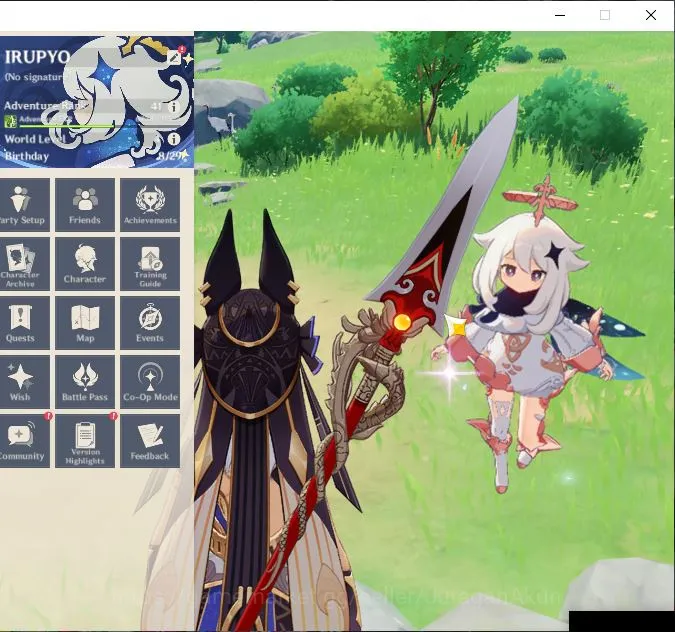Show Adventure Rank info
This screenshot has height=632, width=675.
point(174,107)
